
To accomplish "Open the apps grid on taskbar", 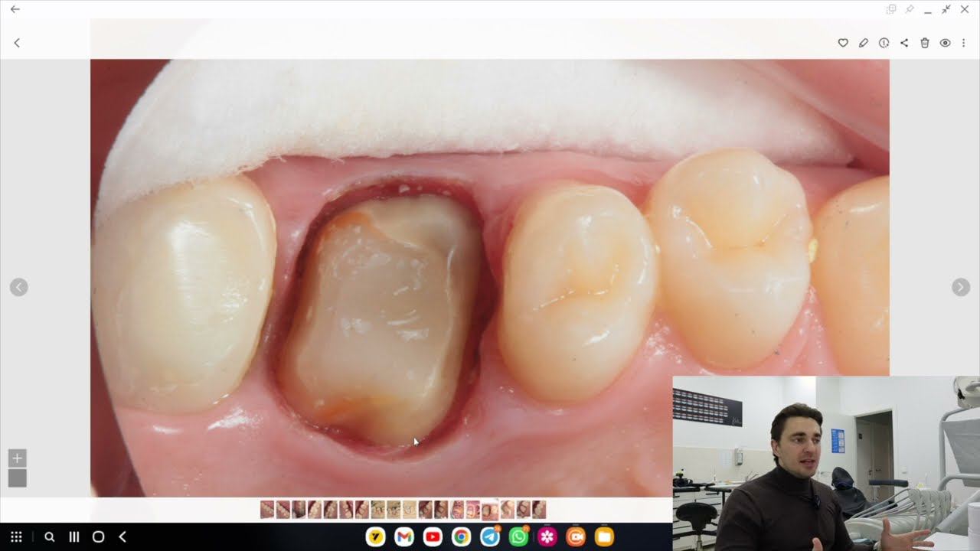I will (16, 537).
